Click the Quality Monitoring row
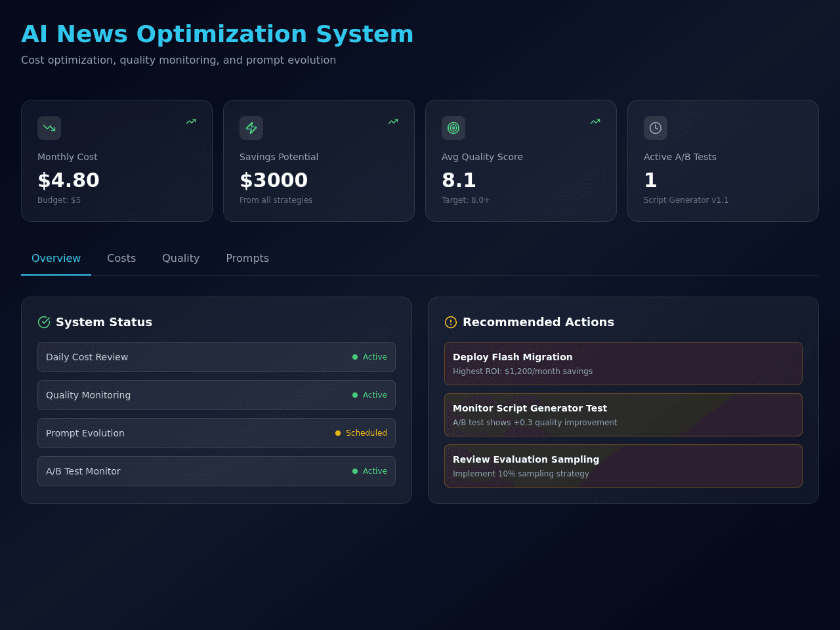This screenshot has height=630, width=840. pyautogui.click(x=217, y=395)
